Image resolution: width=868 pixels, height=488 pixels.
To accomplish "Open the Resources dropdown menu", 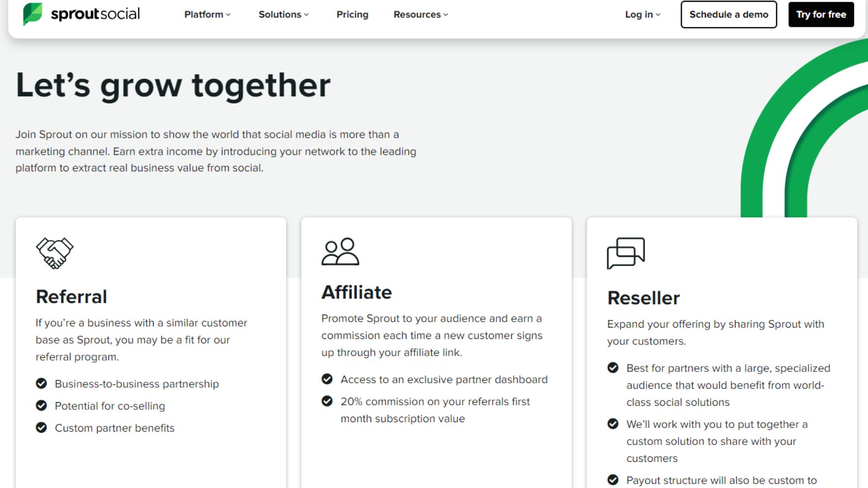I will (420, 14).
